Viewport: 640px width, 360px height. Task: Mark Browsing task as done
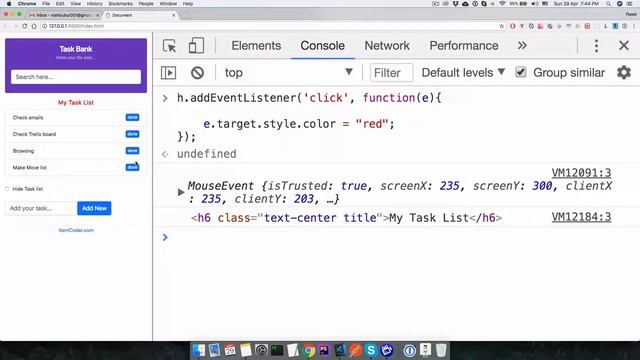(x=132, y=151)
